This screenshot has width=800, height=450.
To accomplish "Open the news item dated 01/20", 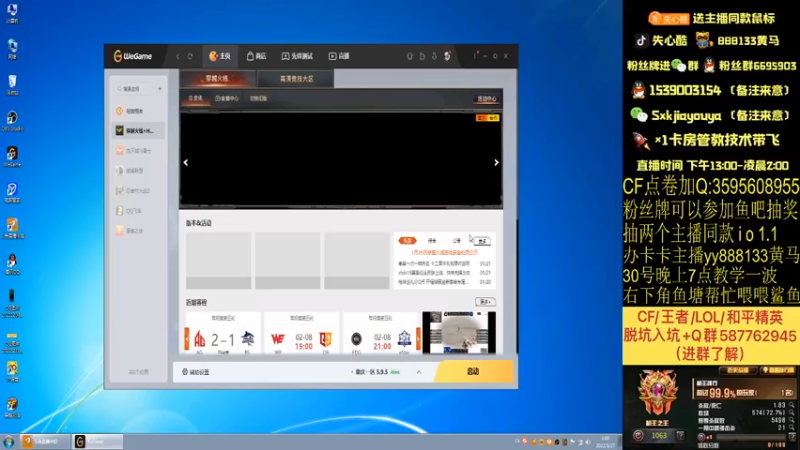I will [x=444, y=282].
